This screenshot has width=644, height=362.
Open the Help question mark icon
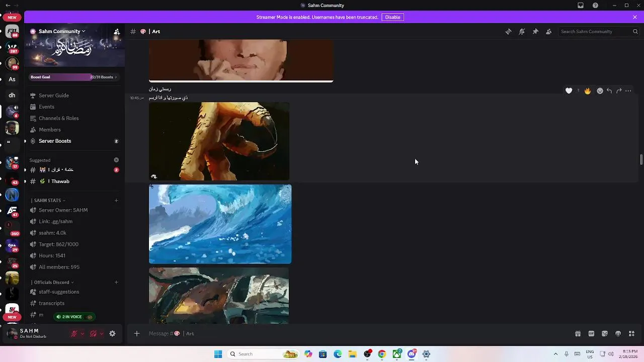coord(596,6)
